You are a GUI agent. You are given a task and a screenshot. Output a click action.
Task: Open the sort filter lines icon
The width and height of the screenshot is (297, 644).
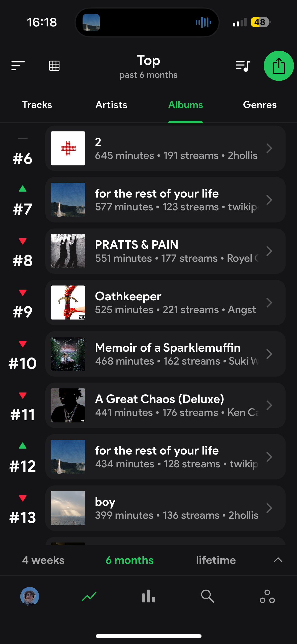(18, 66)
